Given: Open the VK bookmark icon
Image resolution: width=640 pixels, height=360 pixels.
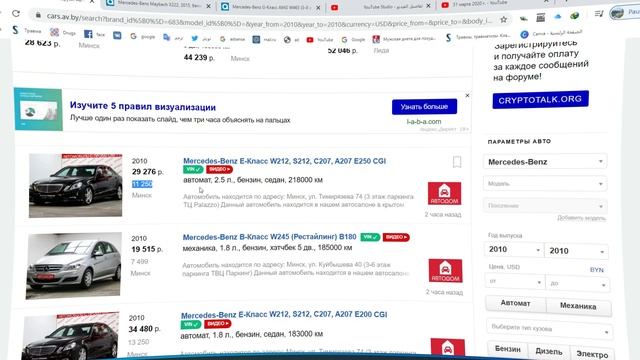Looking at the screenshot, I should pyautogui.click(x=117, y=36).
